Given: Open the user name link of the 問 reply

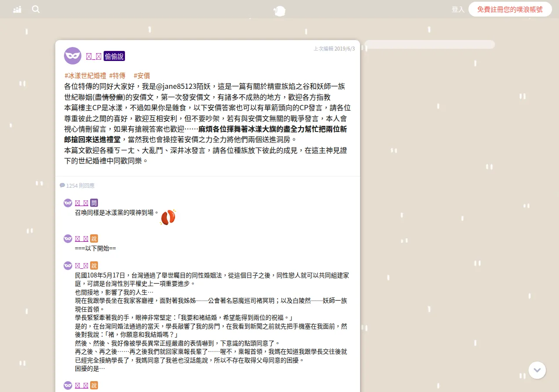Looking at the screenshot, I should tap(82, 203).
